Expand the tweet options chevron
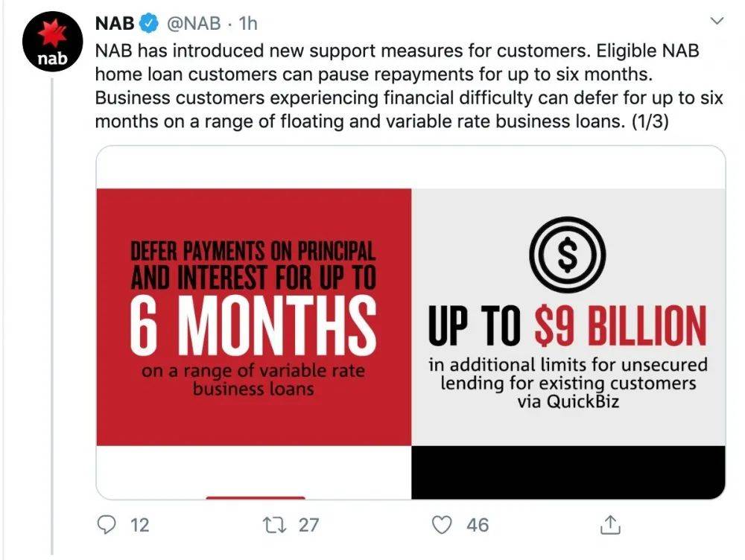Screen dimensions: 745x560 pos(717,22)
